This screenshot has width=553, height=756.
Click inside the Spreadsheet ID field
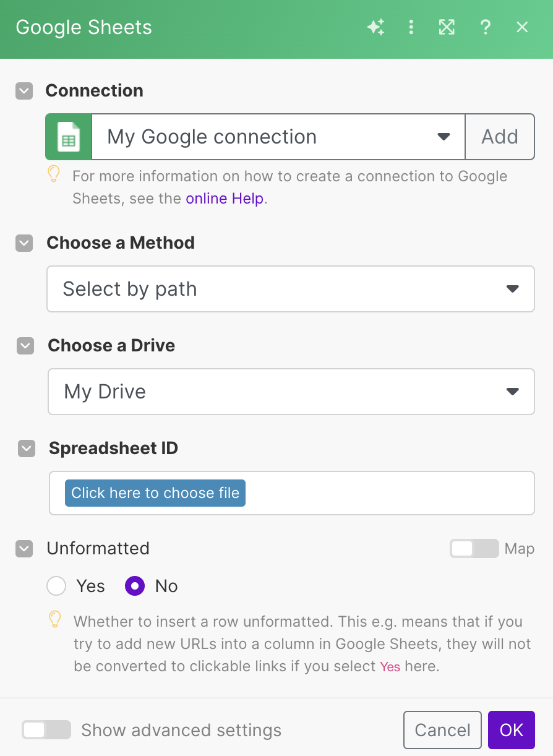coord(292,493)
